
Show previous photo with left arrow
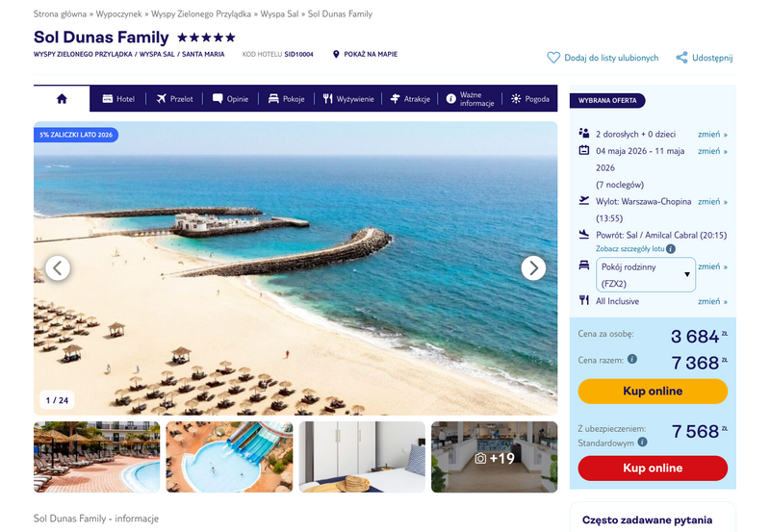58,268
